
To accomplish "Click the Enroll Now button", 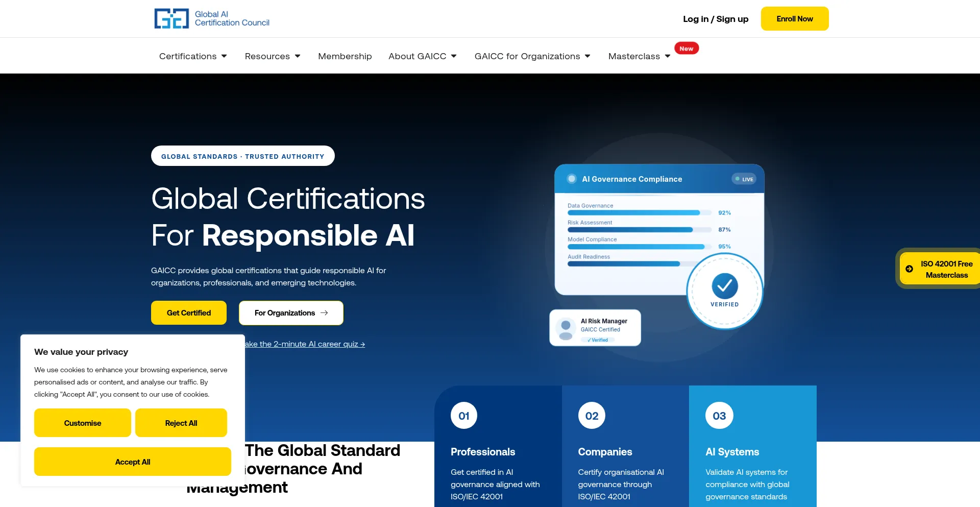I will point(795,19).
